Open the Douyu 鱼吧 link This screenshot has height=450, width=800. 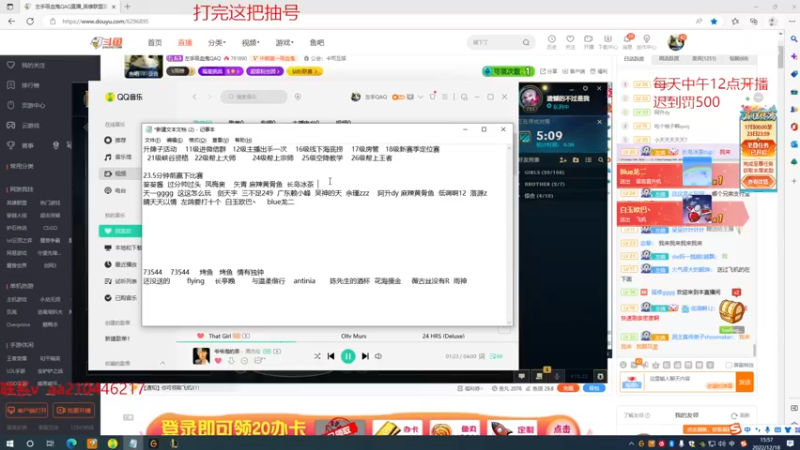[x=317, y=43]
